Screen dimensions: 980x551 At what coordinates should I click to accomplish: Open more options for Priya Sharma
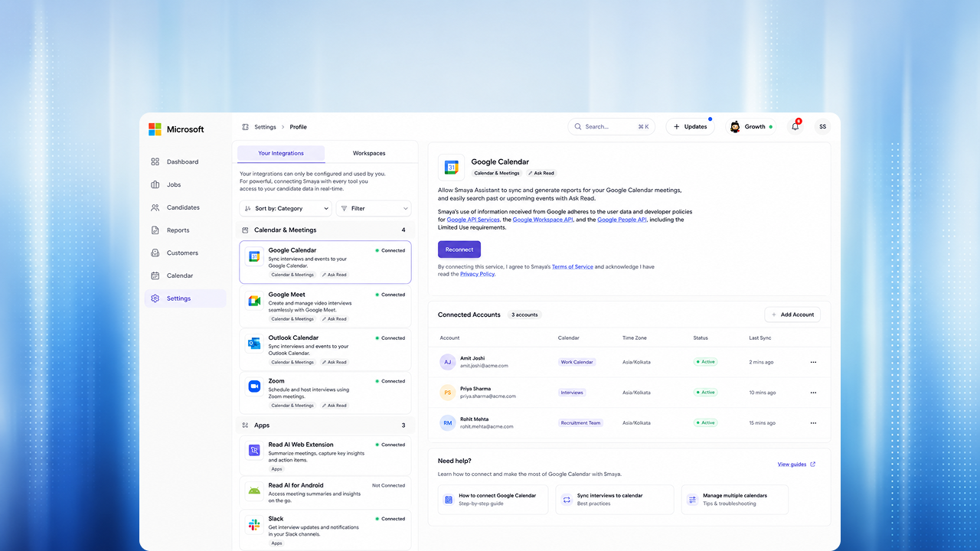click(813, 393)
